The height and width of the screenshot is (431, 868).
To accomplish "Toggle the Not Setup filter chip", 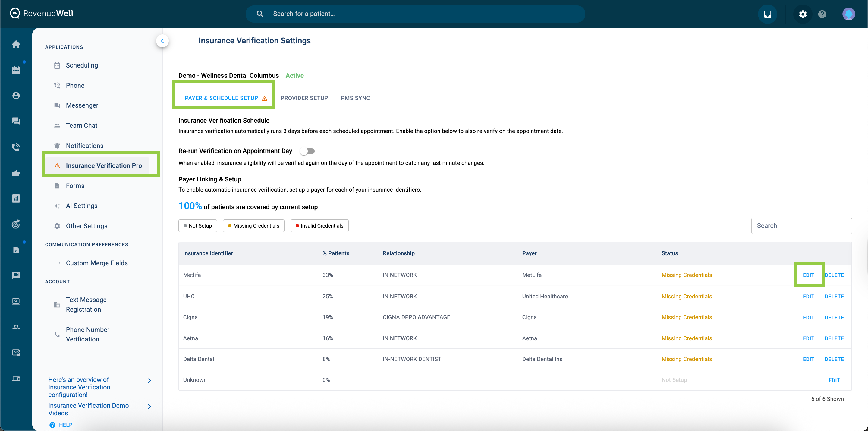I will pyautogui.click(x=197, y=226).
